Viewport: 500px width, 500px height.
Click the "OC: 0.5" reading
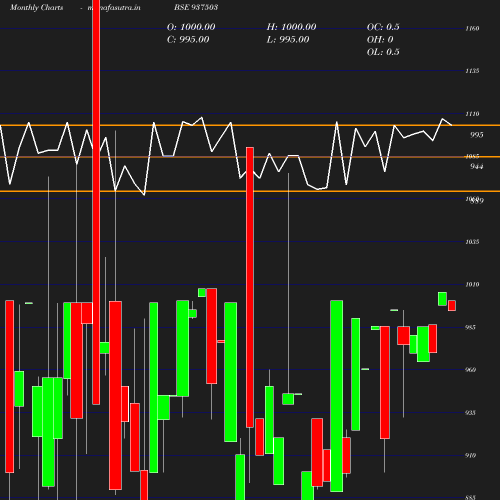(x=383, y=27)
